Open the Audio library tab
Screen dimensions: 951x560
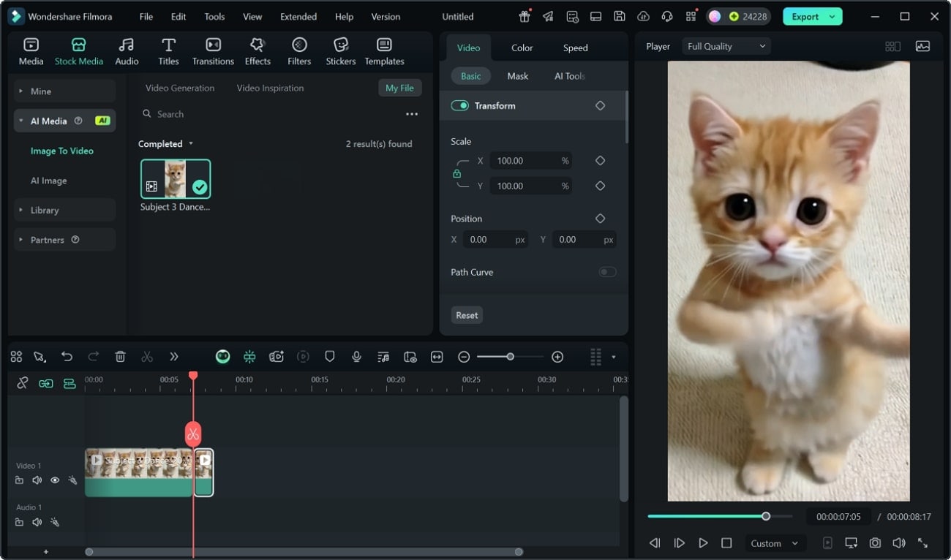[127, 52]
